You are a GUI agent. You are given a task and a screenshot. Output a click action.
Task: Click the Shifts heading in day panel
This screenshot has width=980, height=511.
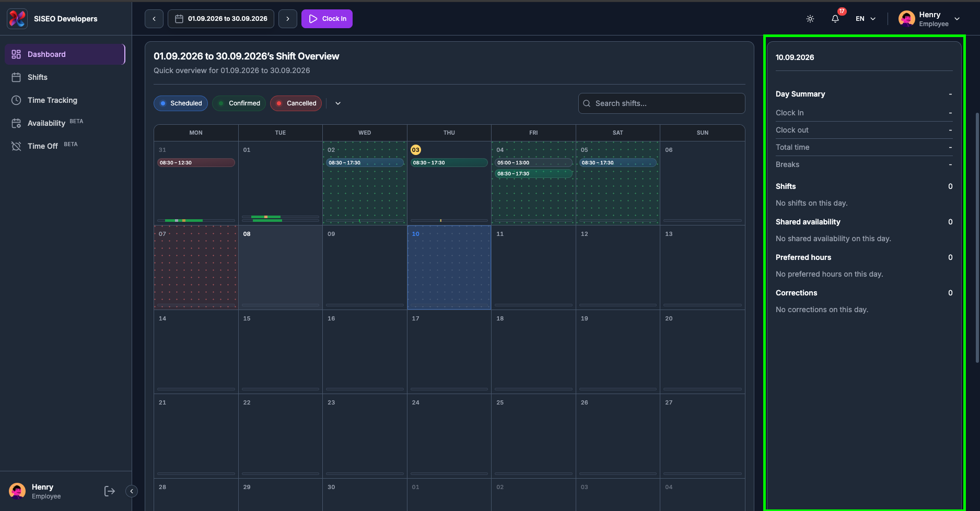(x=786, y=186)
